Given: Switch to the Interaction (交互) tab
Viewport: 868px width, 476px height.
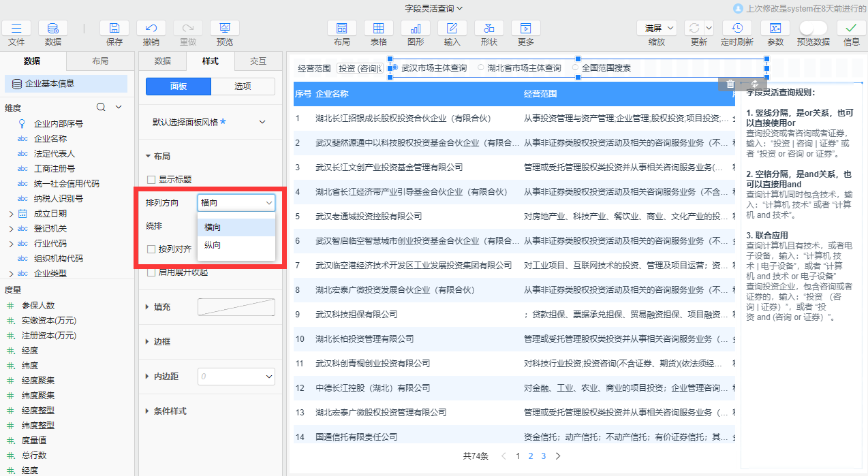Looking at the screenshot, I should coord(258,61).
